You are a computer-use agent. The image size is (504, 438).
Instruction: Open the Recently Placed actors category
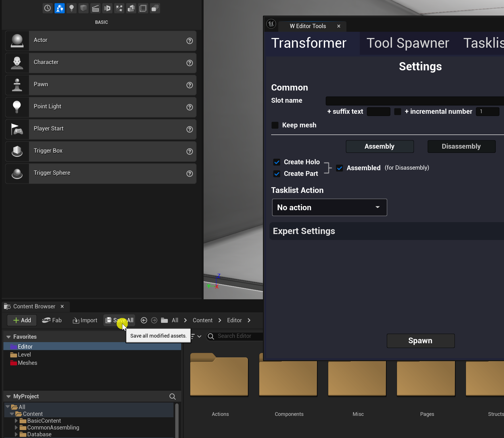[x=47, y=8]
